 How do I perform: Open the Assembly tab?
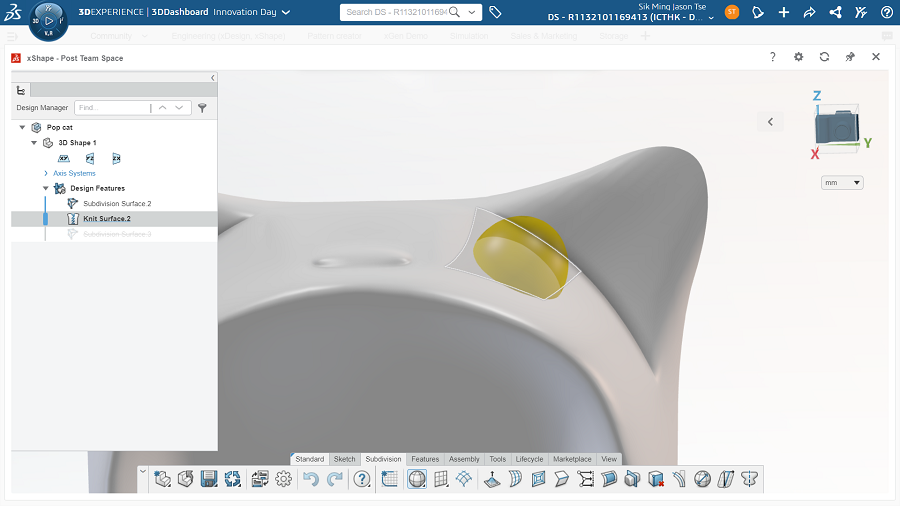click(463, 459)
